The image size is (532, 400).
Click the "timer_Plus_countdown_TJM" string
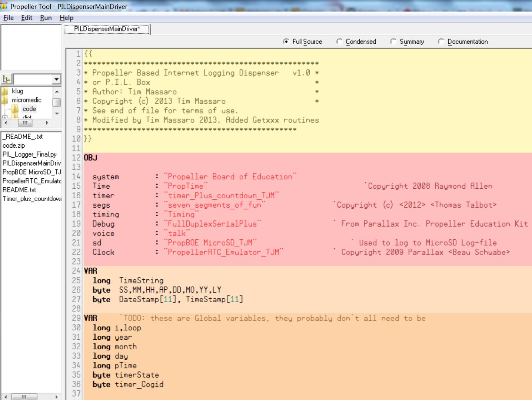tap(222, 195)
